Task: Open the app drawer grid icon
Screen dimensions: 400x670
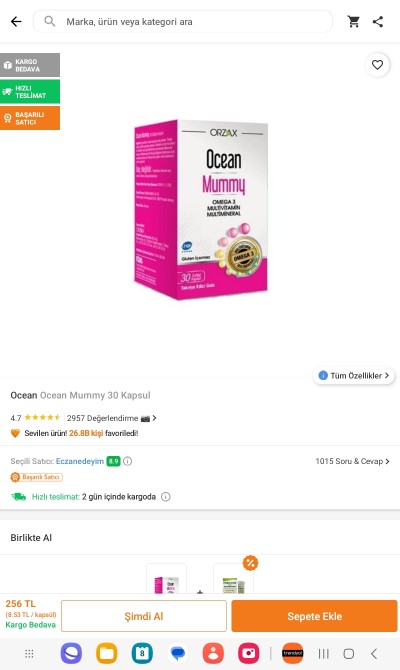Action: (x=29, y=653)
